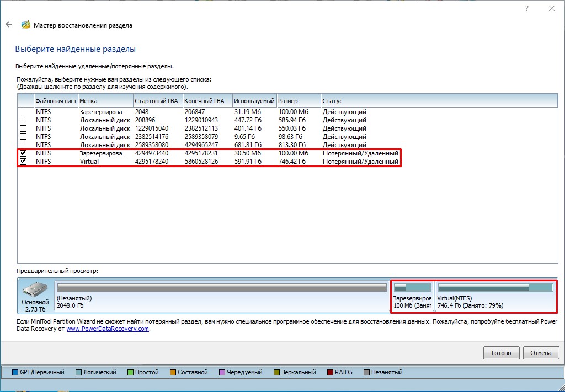This screenshot has width=565, height=392.
Task: Close the wizard with the X button
Action: 552,8
